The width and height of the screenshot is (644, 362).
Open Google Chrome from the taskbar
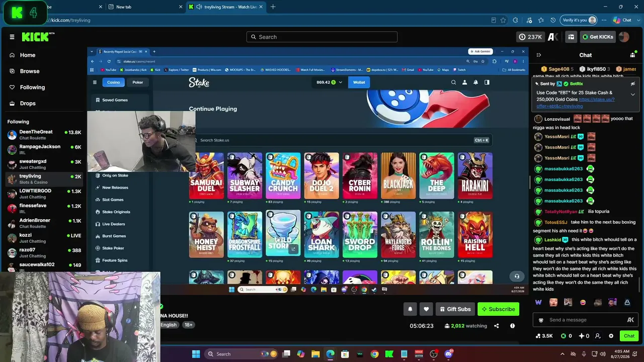(x=375, y=354)
